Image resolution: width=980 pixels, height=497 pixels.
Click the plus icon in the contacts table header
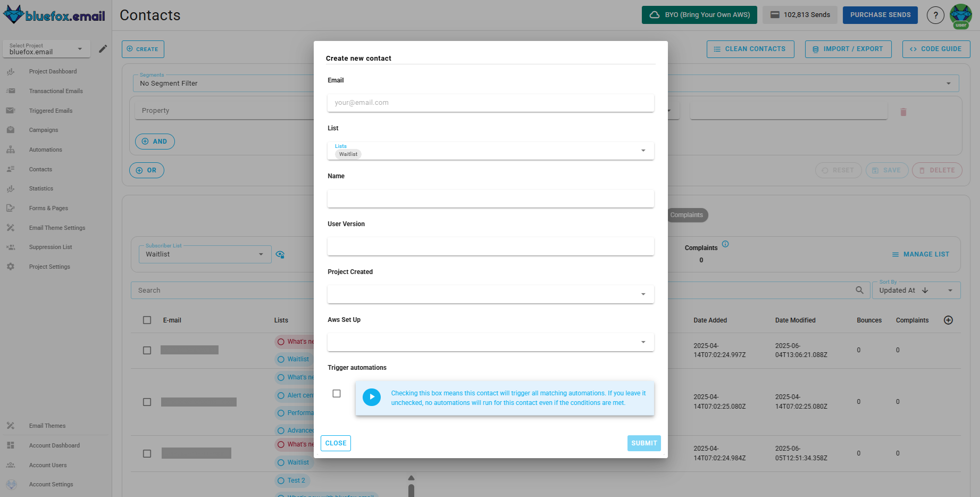click(x=948, y=320)
